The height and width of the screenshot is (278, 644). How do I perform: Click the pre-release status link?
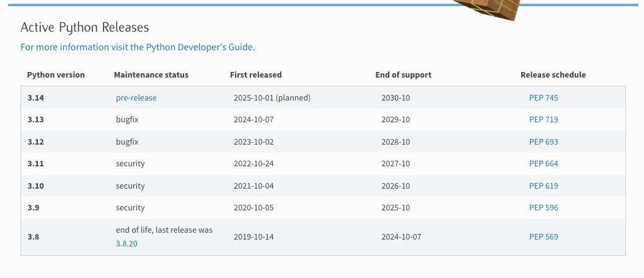point(136,97)
